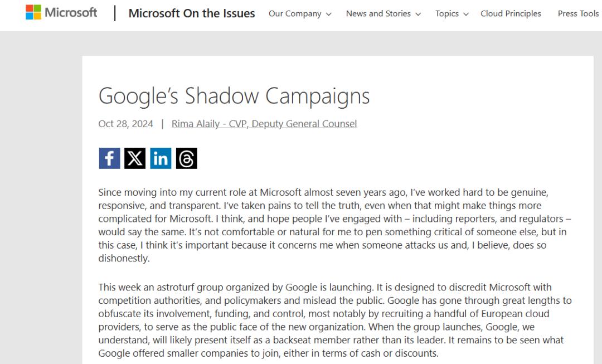The height and width of the screenshot is (364, 602).
Task: Expand the Topics chevron arrow
Action: coord(466,14)
